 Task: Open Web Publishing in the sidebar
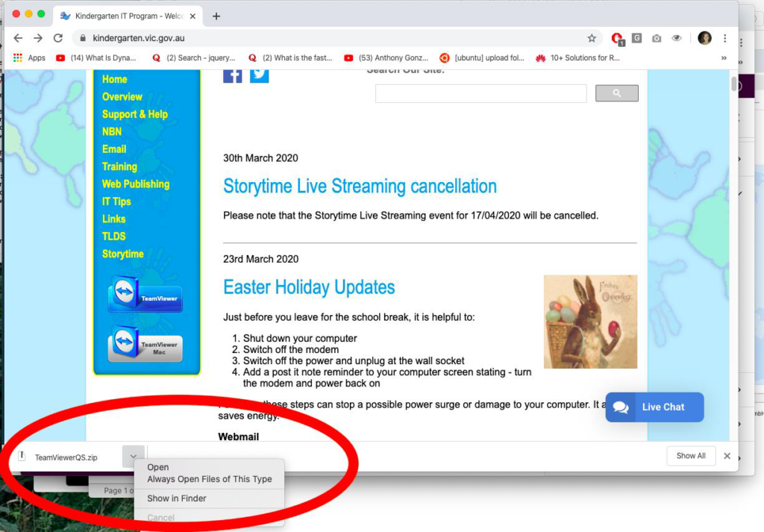pos(136,184)
